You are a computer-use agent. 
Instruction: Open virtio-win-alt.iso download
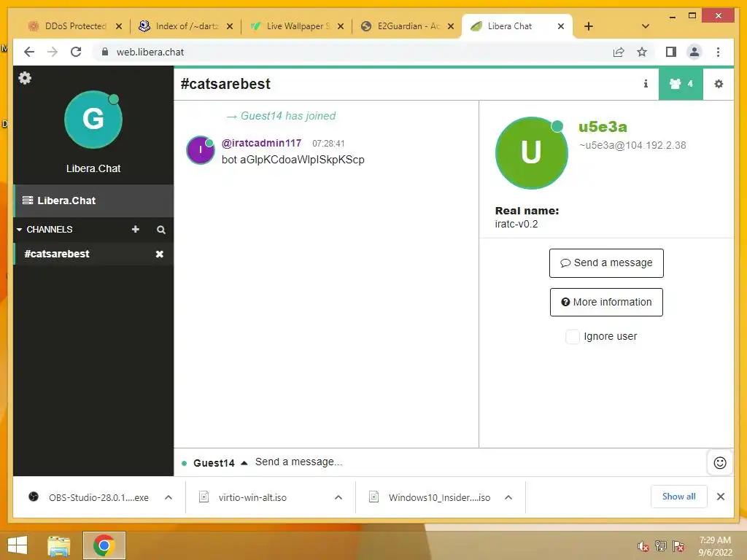tap(252, 497)
